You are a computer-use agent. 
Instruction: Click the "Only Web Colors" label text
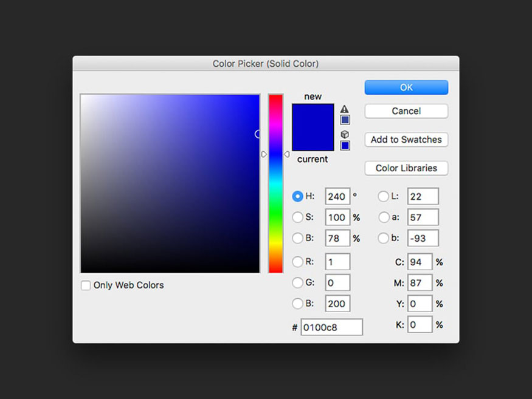tap(128, 285)
